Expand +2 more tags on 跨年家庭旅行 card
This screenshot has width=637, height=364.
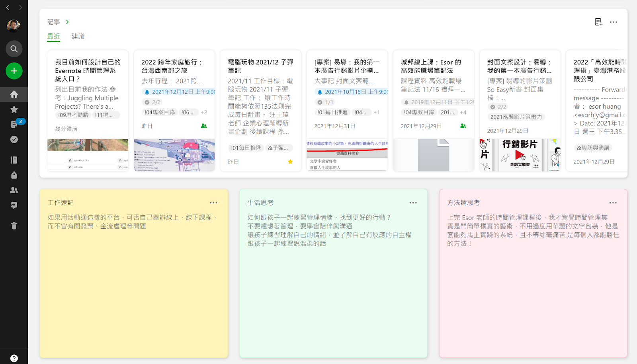[204, 113]
